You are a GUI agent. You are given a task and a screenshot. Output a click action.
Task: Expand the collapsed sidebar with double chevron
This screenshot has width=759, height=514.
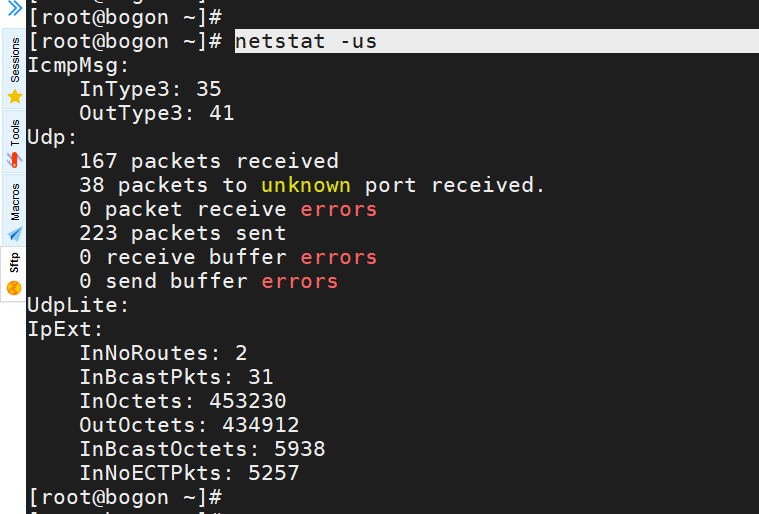click(14, 8)
